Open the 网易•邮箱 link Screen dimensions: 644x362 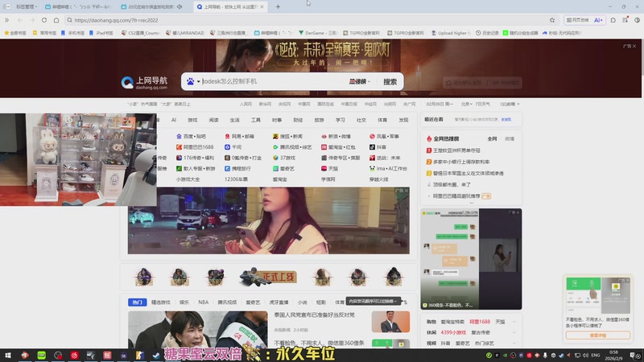tap(239, 136)
